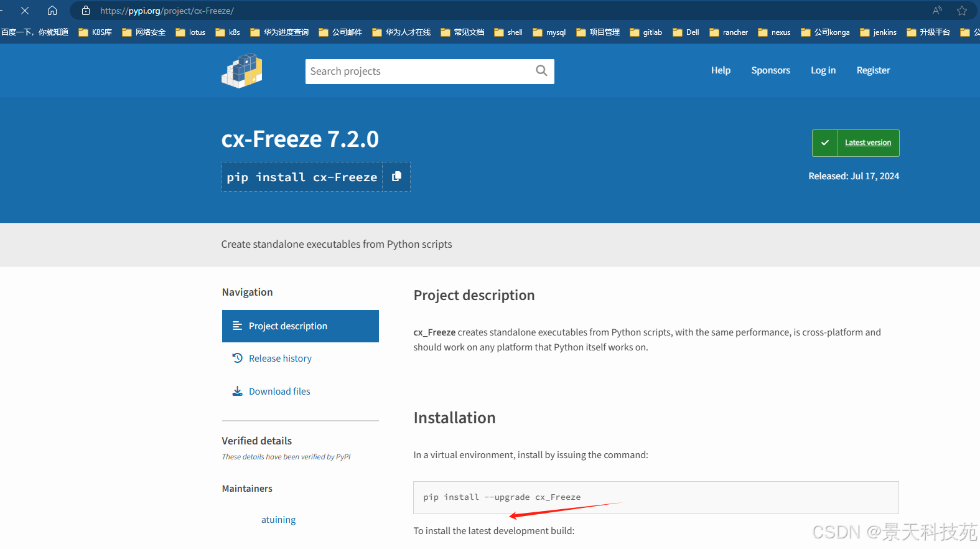Click the pip install cx-Freeze command text
The width and height of the screenshot is (980, 549).
click(x=302, y=177)
